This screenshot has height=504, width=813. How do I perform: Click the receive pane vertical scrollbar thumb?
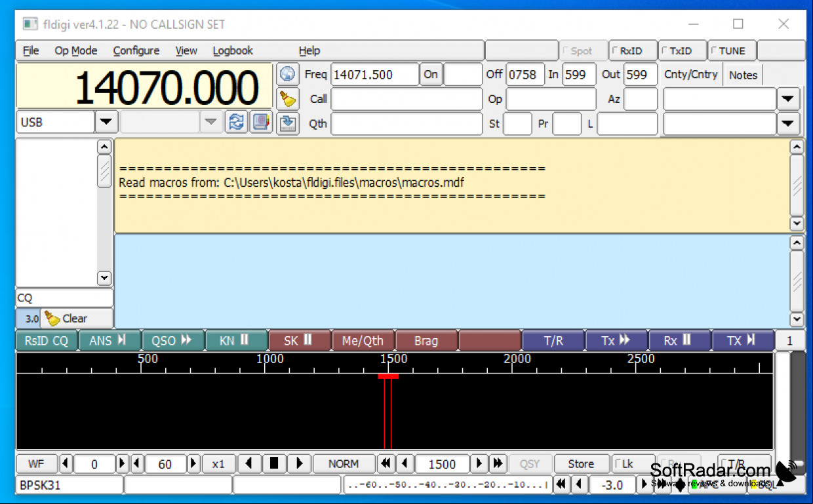797,185
